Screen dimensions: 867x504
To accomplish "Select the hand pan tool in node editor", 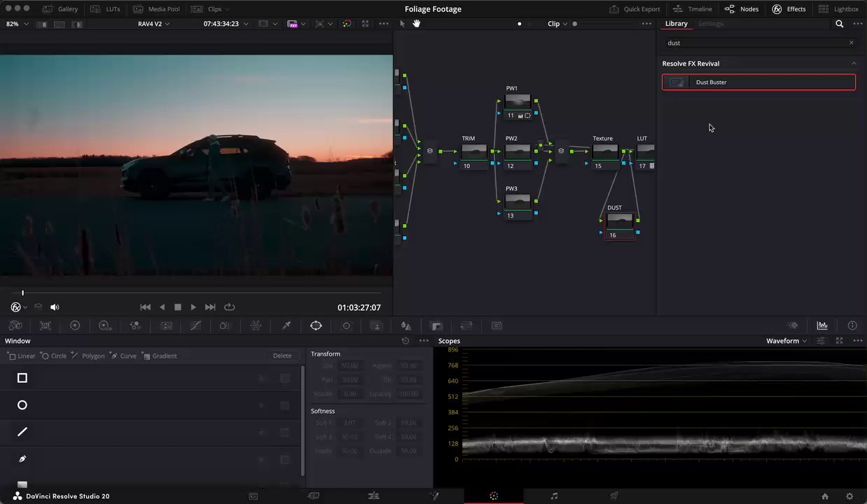I will coord(416,24).
